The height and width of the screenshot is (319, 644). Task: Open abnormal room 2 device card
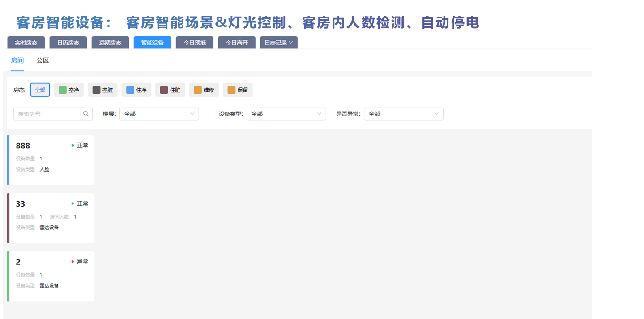[51, 276]
